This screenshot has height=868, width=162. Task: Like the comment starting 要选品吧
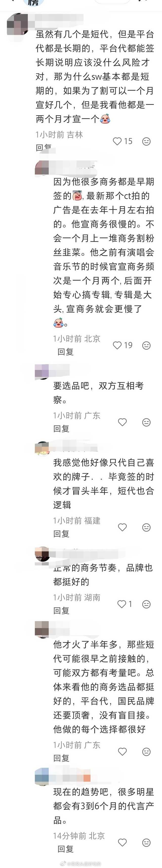(122, 422)
